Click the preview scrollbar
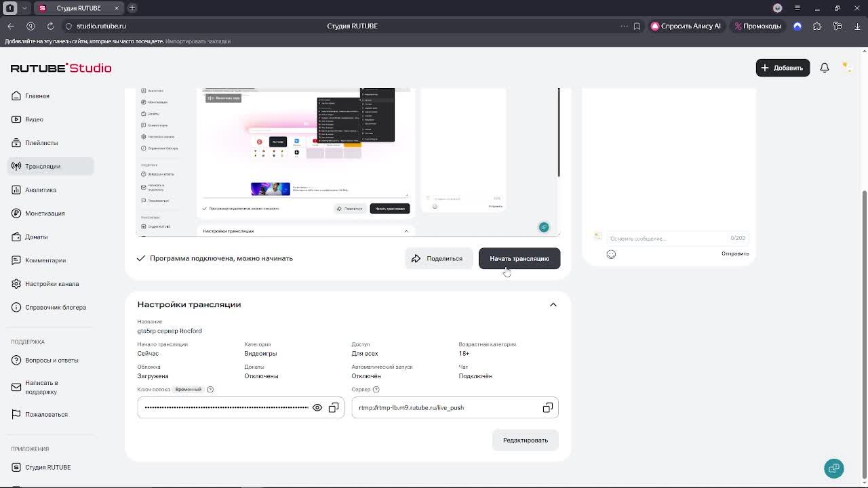This screenshot has width=868, height=488. (559, 132)
